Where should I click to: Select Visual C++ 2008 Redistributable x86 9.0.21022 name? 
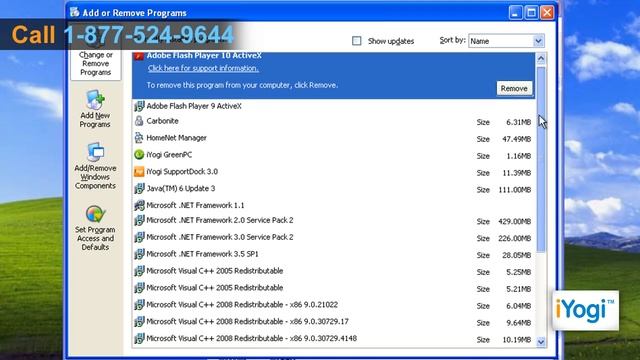(242, 305)
